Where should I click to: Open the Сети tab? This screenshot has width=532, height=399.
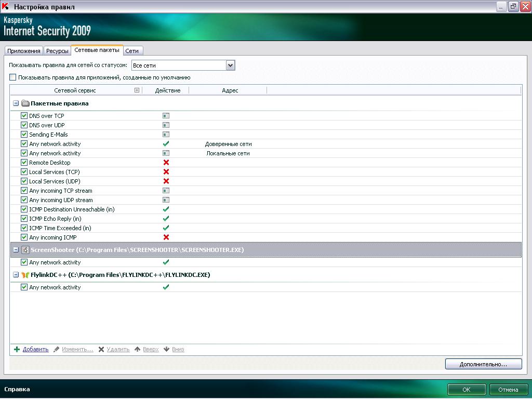pos(132,51)
